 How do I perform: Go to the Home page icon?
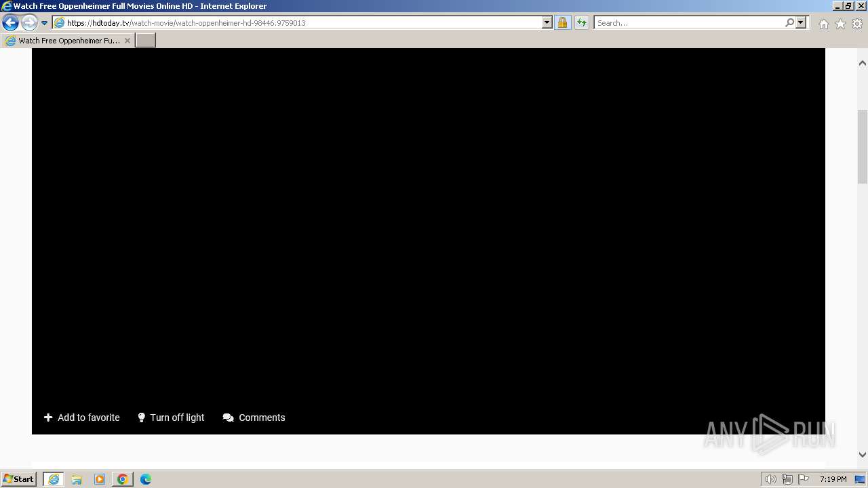click(823, 24)
